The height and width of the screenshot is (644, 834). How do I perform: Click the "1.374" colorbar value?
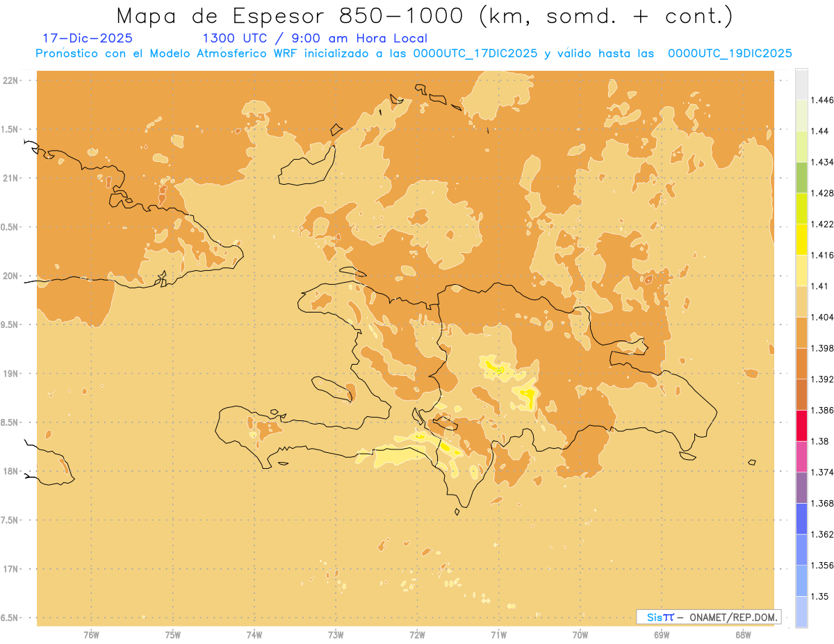coord(821,472)
